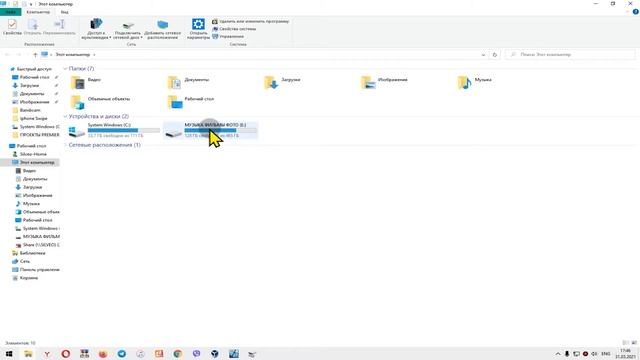
Task: Select the МУЗЫКА ФИЛЬМЫ ФОТО drive
Action: (211, 130)
